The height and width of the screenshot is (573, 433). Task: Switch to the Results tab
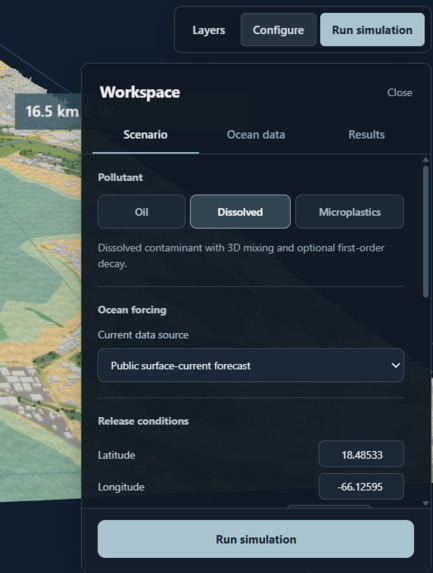[366, 135]
